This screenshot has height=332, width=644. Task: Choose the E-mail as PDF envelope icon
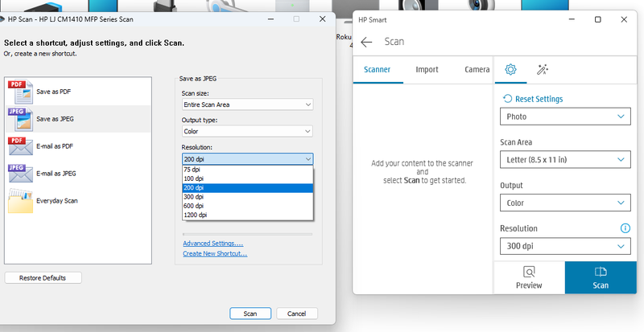tap(20, 146)
